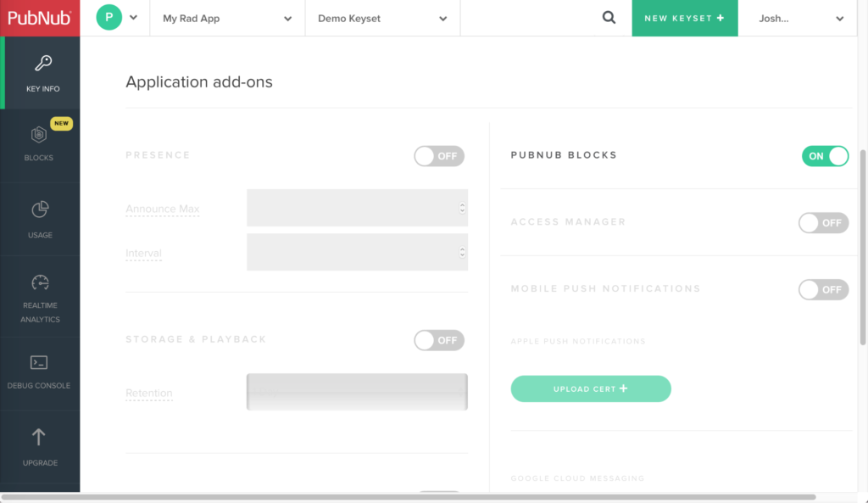The width and height of the screenshot is (868, 503).
Task: Click the Usage pie chart icon
Action: click(39, 208)
